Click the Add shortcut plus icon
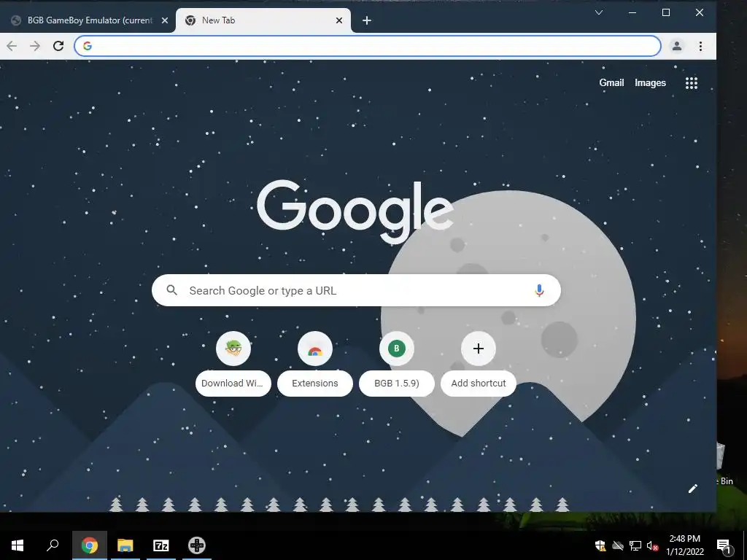The width and height of the screenshot is (747, 560). [x=479, y=349]
